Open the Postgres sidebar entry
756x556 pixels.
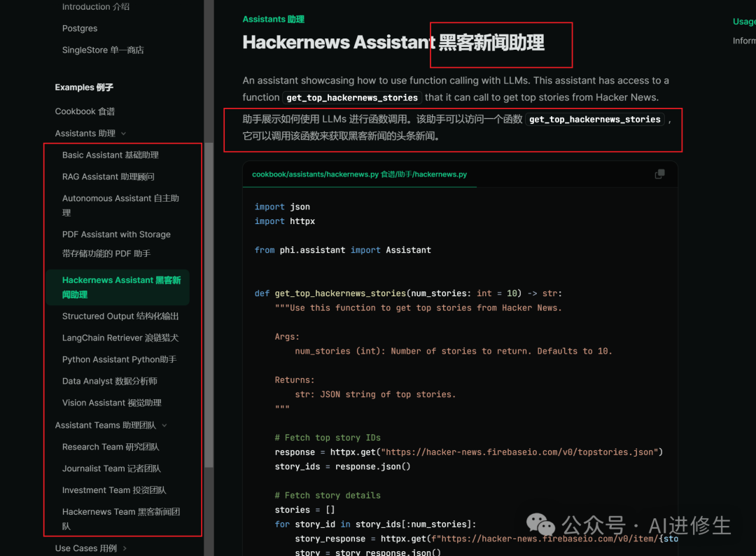click(80, 29)
